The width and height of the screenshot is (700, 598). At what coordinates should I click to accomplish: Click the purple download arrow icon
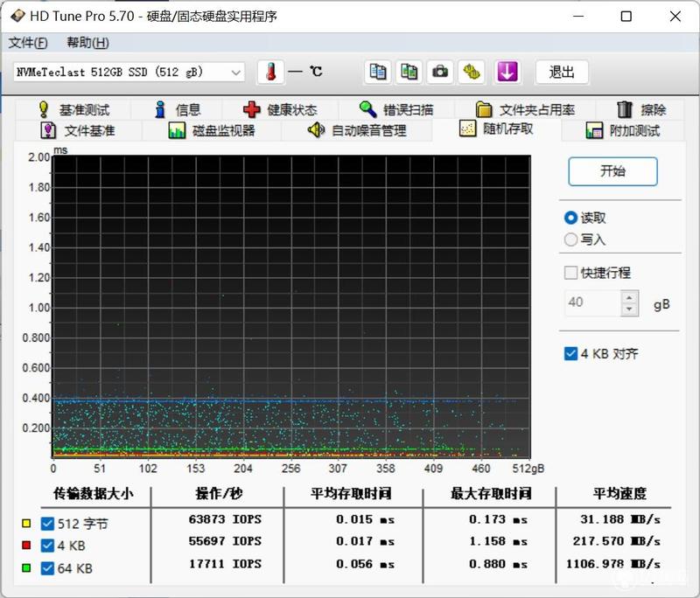[507, 72]
